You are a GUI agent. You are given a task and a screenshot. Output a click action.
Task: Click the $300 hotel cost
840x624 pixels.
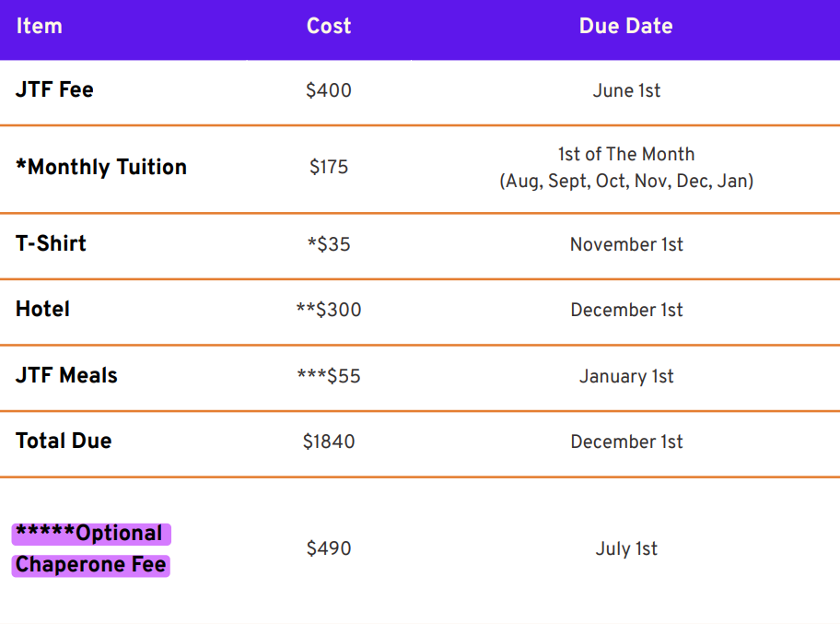tap(329, 310)
